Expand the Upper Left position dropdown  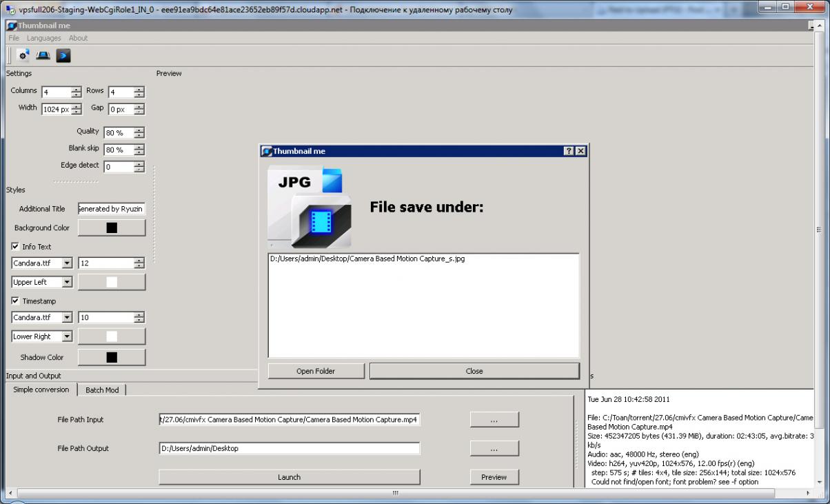[67, 281]
